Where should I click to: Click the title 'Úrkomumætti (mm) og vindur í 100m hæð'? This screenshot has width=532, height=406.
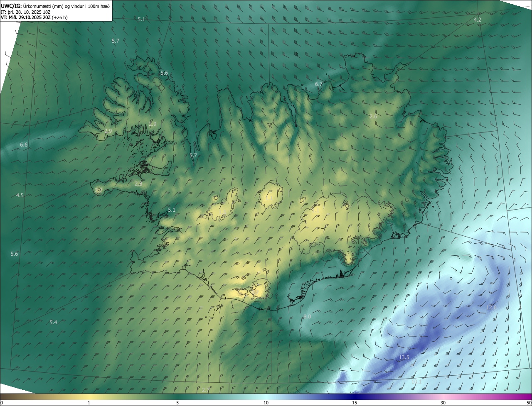(66, 6)
